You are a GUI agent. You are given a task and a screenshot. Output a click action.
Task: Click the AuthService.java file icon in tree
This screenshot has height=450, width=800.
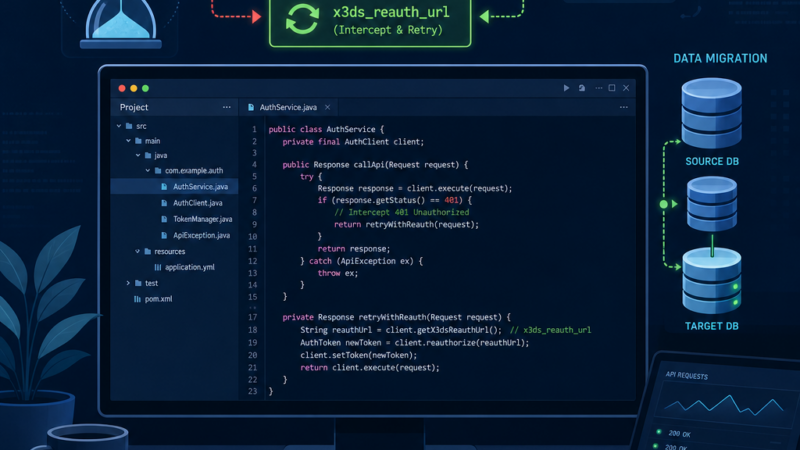[164, 187]
